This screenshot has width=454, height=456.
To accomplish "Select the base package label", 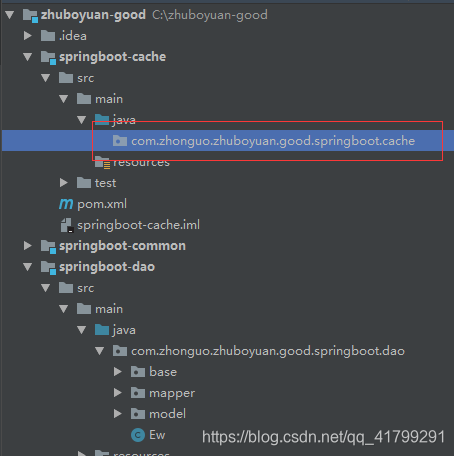I will pyautogui.click(x=163, y=372).
